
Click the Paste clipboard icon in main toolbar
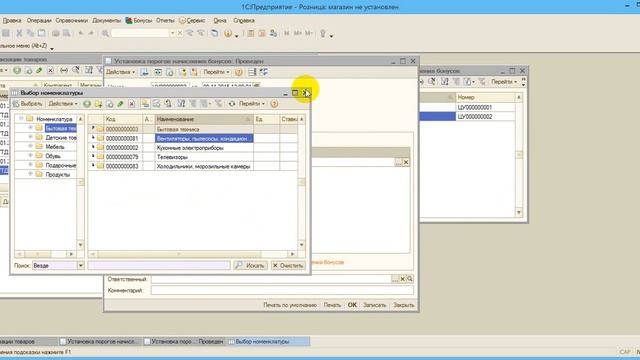tap(42, 33)
